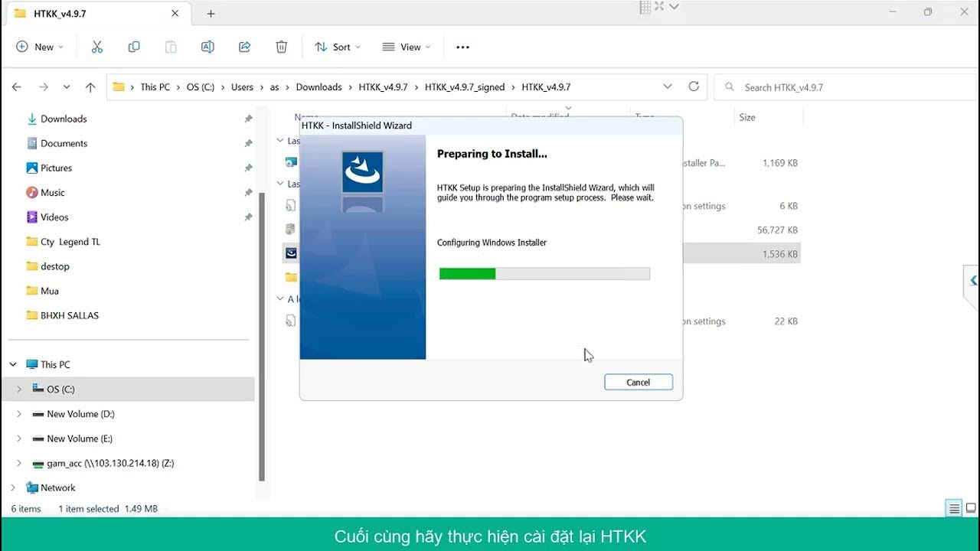Expand New Volume (D:) node
980x551 pixels.
[19, 413]
